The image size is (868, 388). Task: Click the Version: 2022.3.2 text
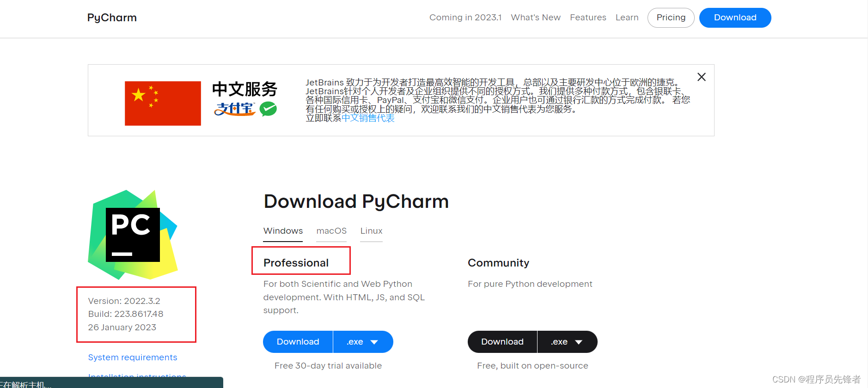[124, 301]
